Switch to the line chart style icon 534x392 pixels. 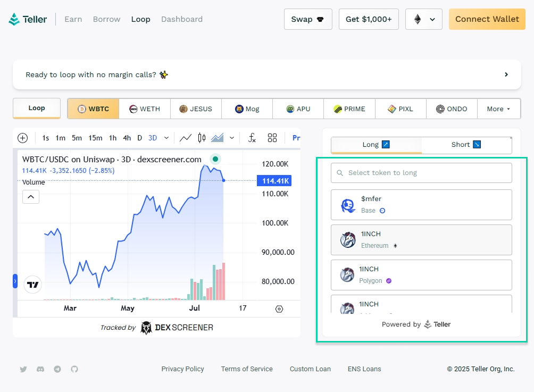tap(186, 138)
